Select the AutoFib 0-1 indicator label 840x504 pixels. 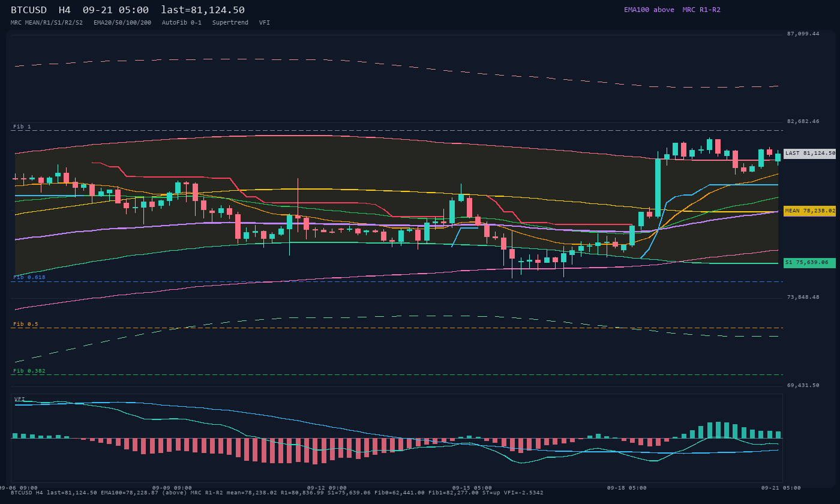(182, 23)
